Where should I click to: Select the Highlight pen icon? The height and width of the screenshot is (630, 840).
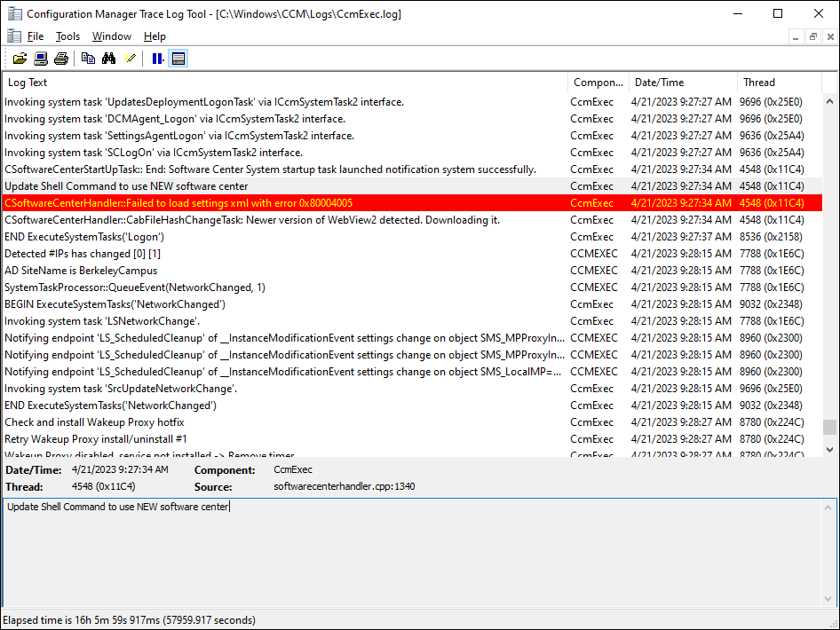point(129,59)
